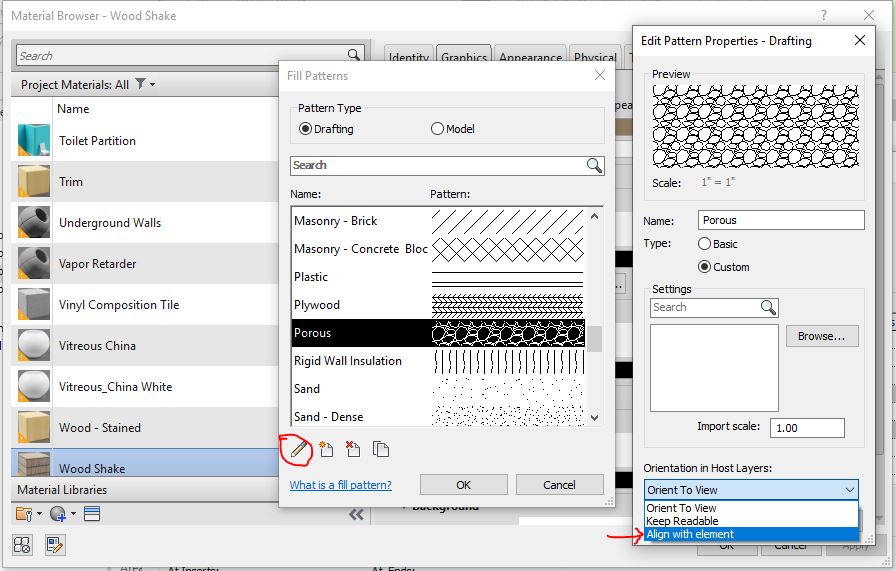
Task: Select the Wood Shake material
Action: tap(145, 463)
